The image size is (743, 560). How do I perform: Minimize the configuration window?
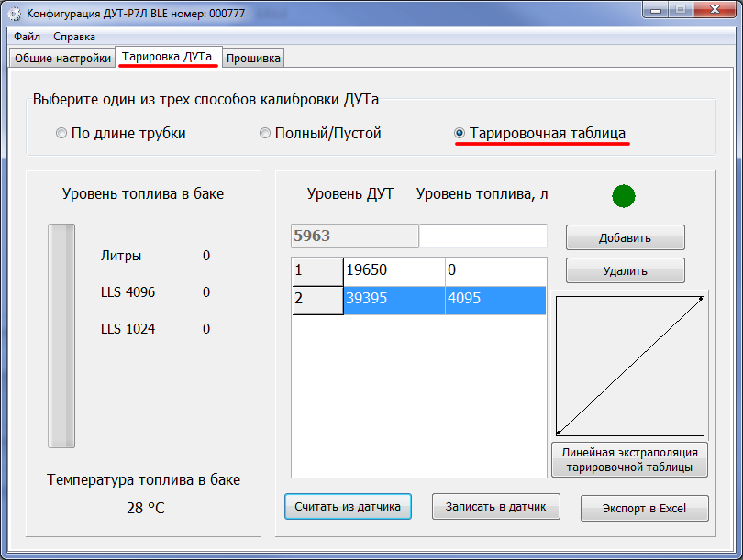[x=656, y=10]
